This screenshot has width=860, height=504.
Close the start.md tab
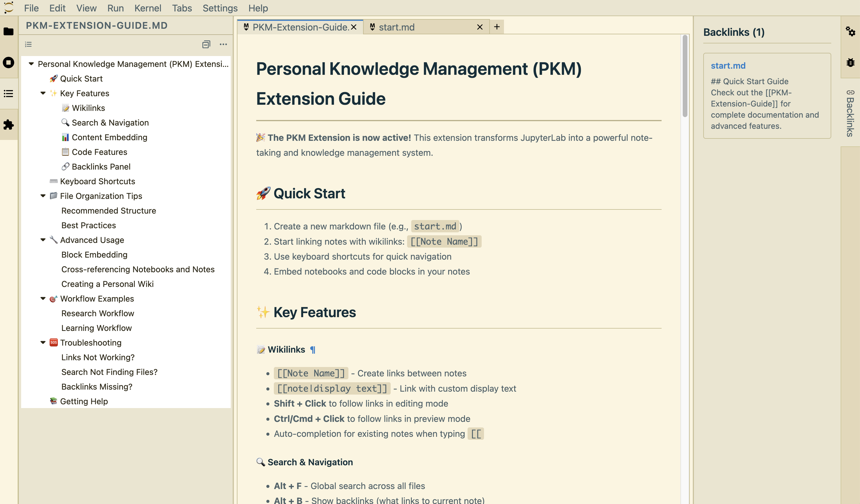coord(480,27)
